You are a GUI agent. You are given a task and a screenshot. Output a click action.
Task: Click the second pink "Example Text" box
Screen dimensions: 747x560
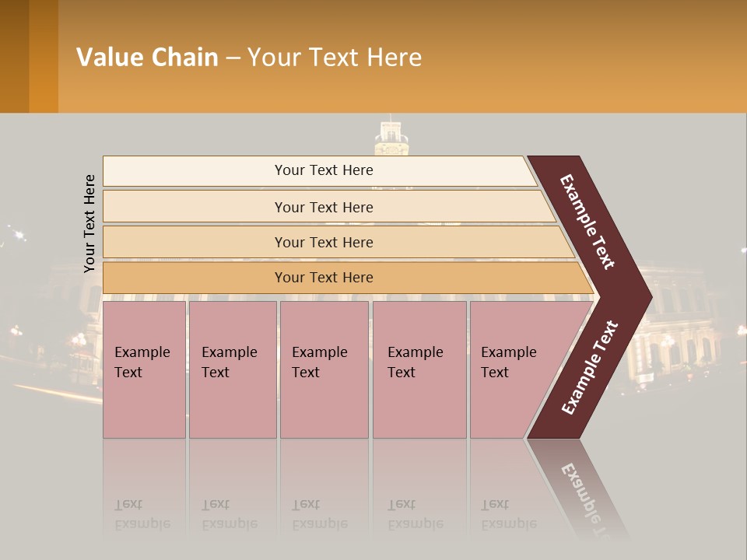(232, 369)
